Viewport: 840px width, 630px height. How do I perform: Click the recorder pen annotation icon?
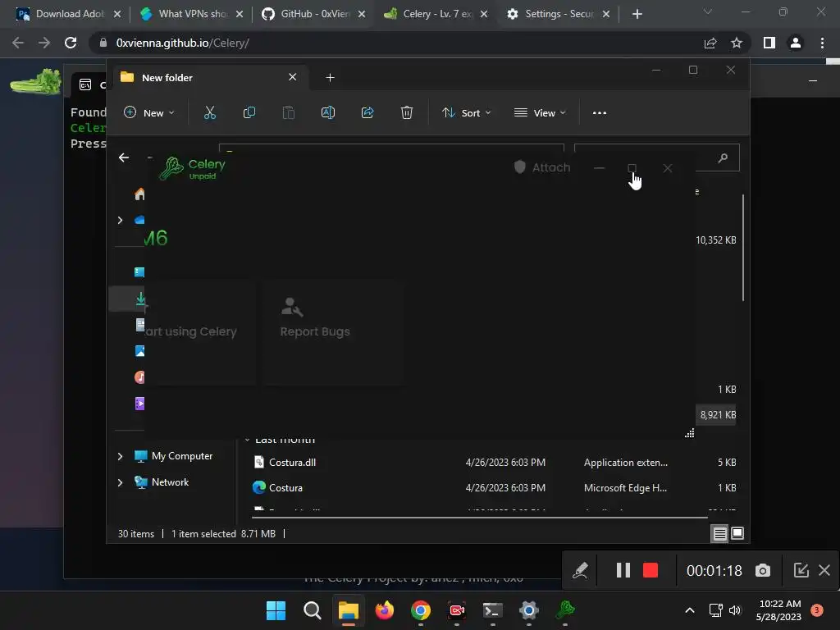(x=580, y=571)
